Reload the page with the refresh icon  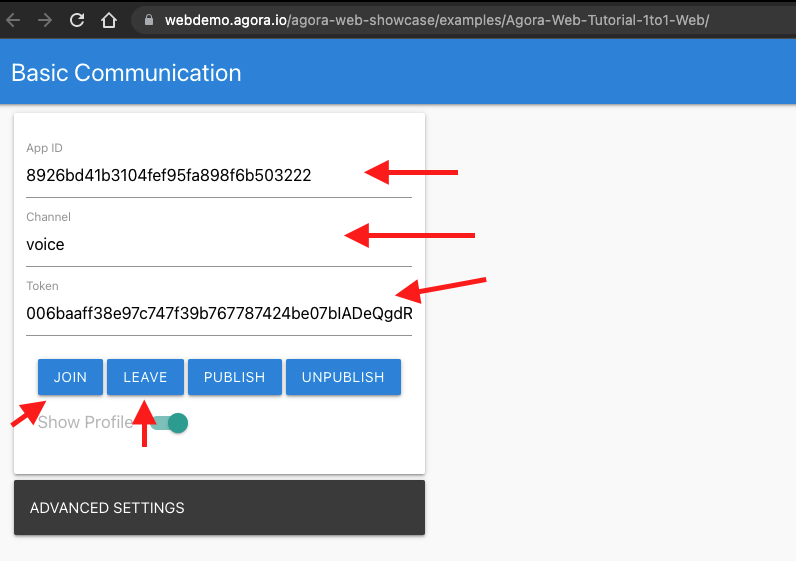77,20
